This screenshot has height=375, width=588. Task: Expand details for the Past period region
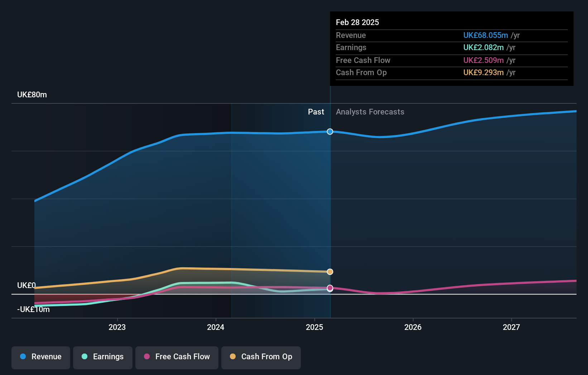pyautogui.click(x=316, y=112)
